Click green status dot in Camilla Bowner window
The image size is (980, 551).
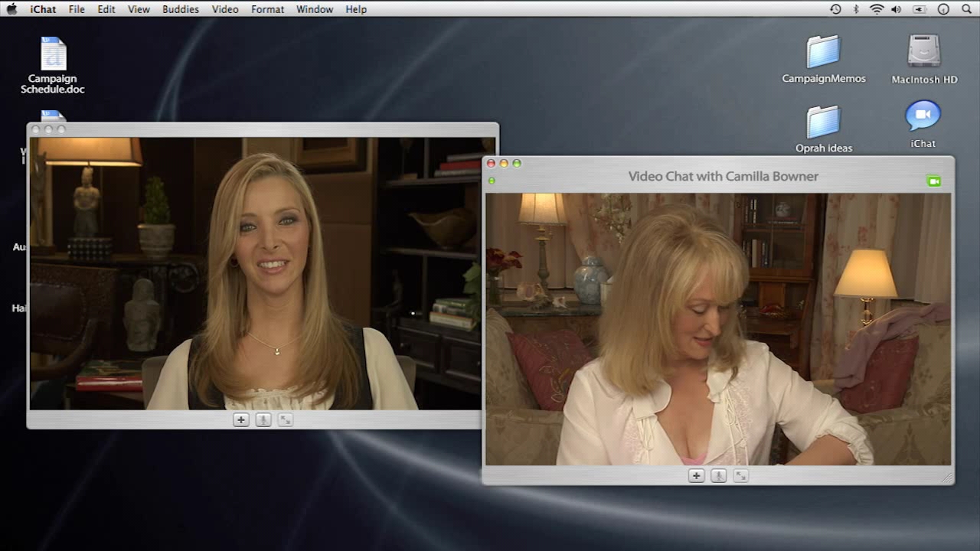click(x=492, y=181)
